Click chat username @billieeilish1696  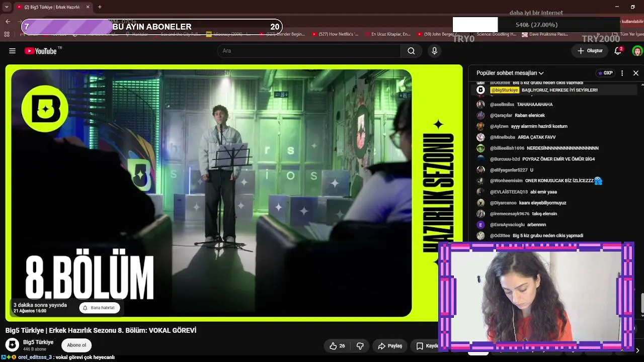pos(507,148)
